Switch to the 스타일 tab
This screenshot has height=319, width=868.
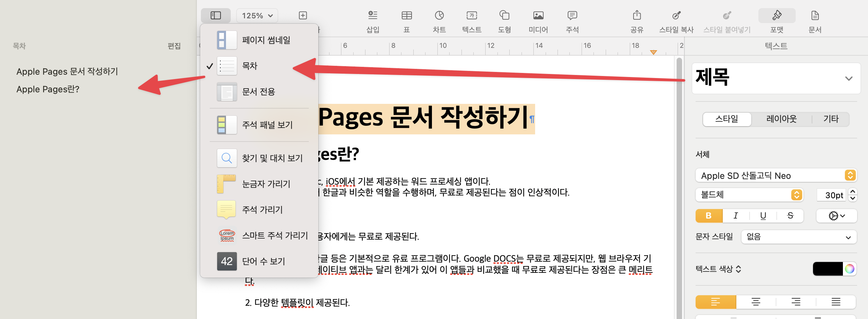click(x=727, y=119)
